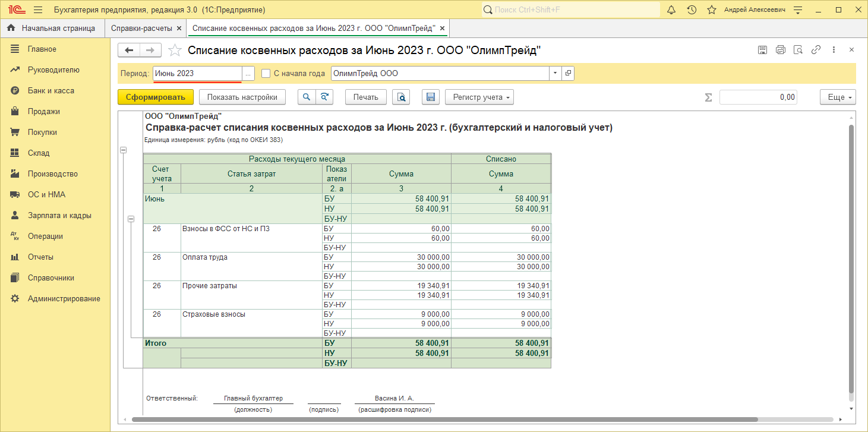The width and height of the screenshot is (868, 432).
Task: Collapse the June group in report
Action: tap(131, 219)
